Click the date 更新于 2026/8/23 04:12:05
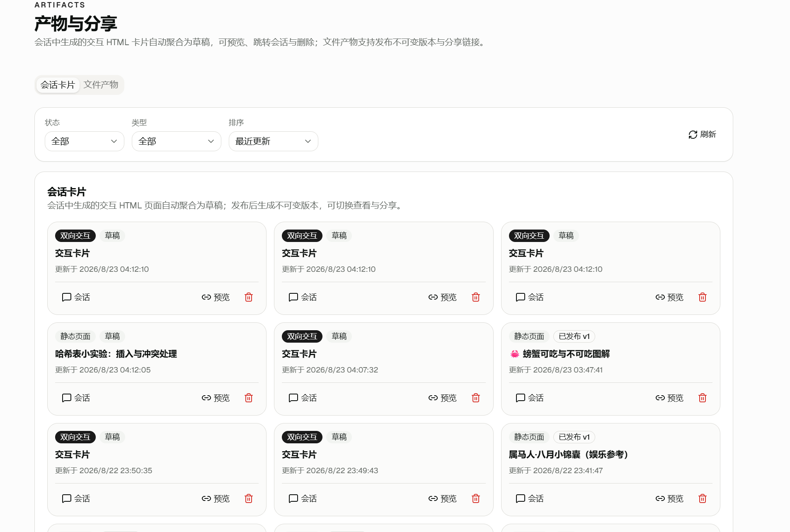 (x=103, y=370)
